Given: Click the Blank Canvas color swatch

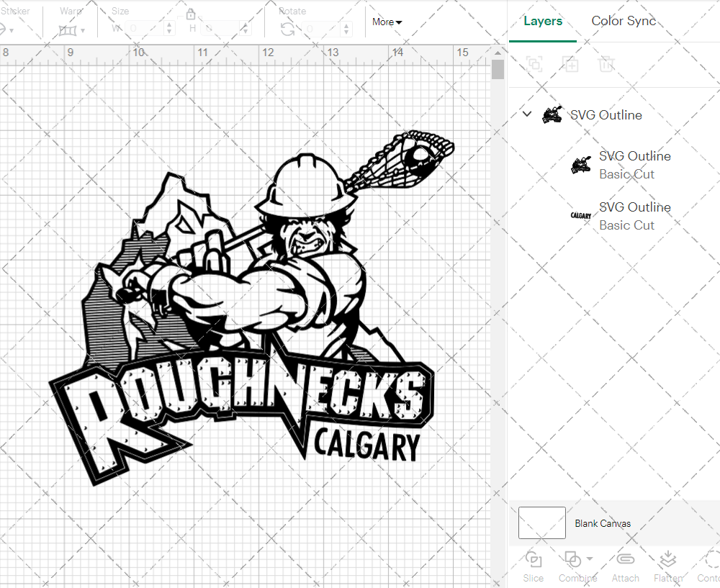Looking at the screenshot, I should [541, 523].
